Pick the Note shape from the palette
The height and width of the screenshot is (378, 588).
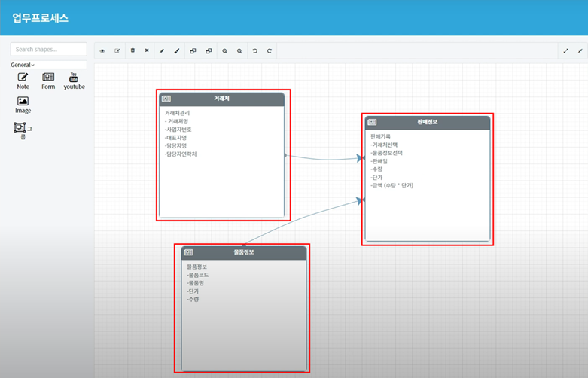[x=23, y=81]
